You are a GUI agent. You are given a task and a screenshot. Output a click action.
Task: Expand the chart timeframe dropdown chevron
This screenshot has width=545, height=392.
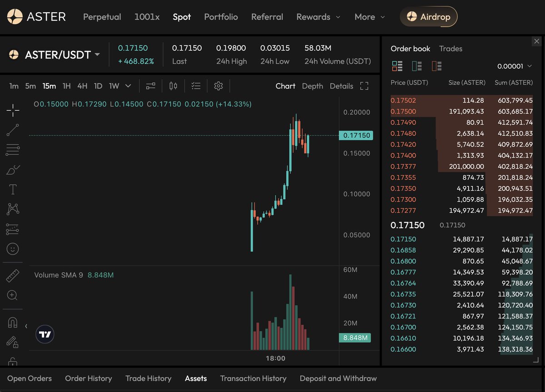128,86
